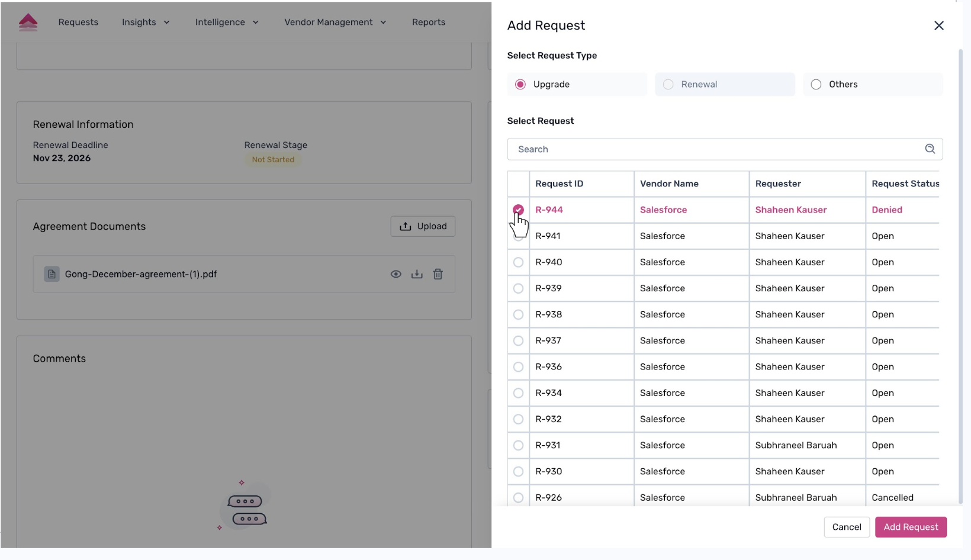Preview Gong agreement PDF with eye icon
The image size is (971, 560).
(396, 274)
